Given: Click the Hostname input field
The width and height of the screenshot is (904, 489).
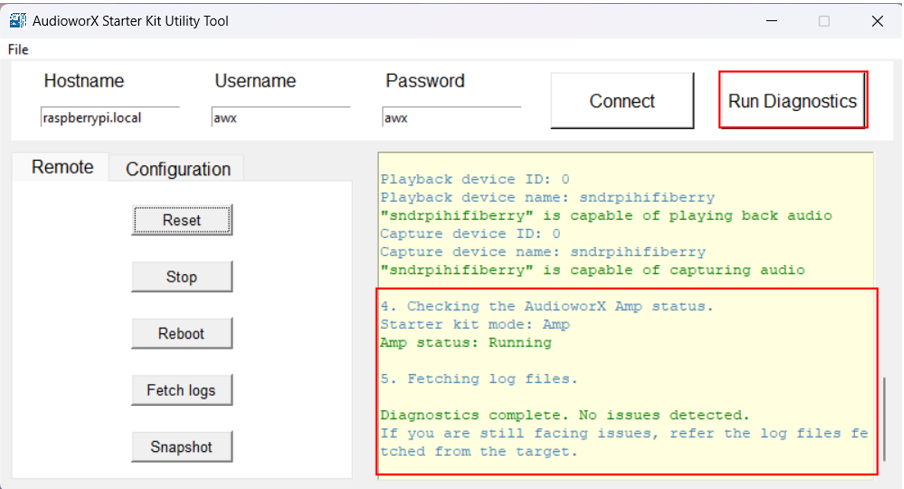Looking at the screenshot, I should (110, 117).
